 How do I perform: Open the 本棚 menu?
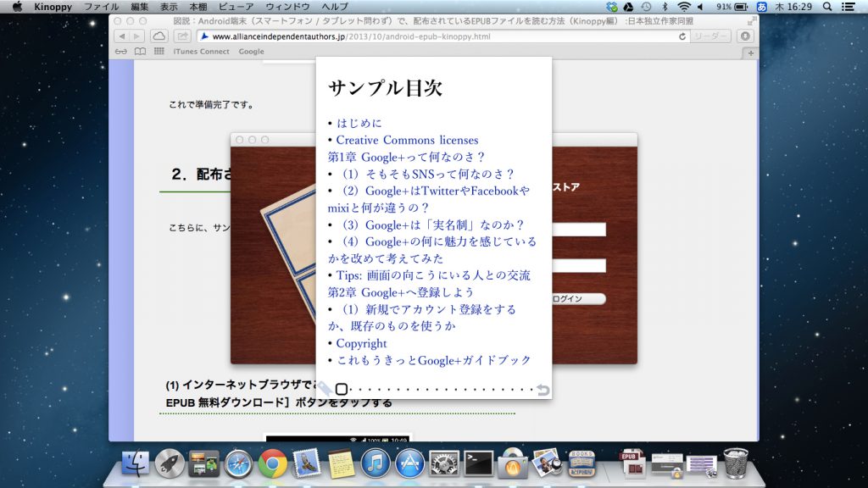198,7
